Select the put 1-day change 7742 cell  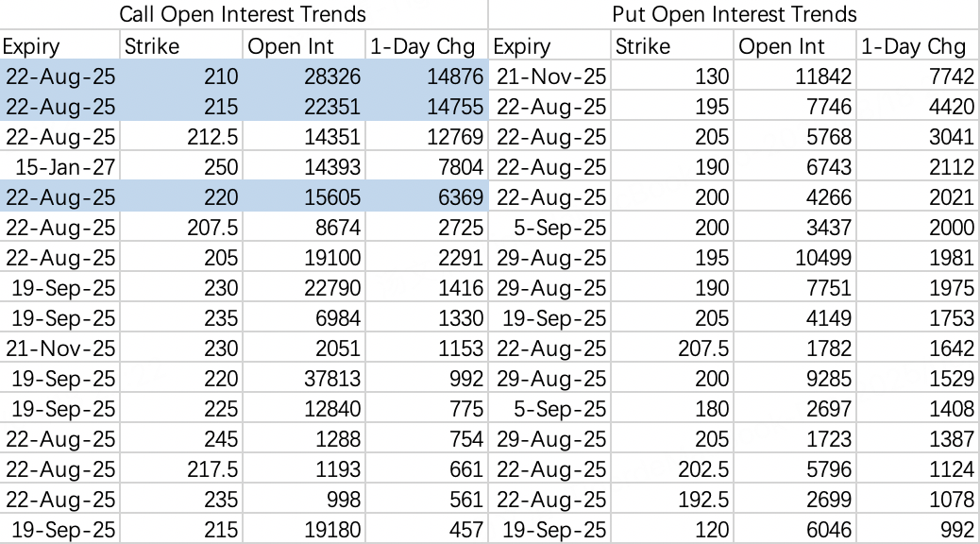[918, 76]
